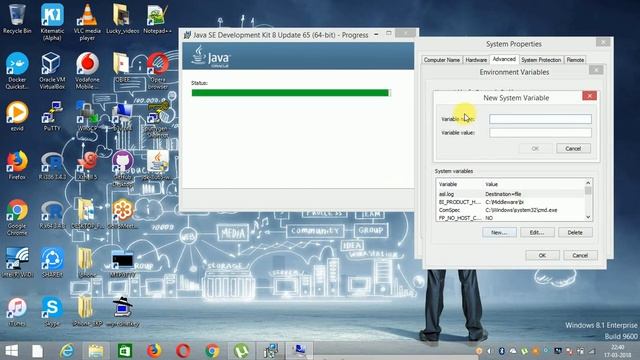Click Cancel in Environment Variables dialog
The width and height of the screenshot is (640, 360).
580,255
